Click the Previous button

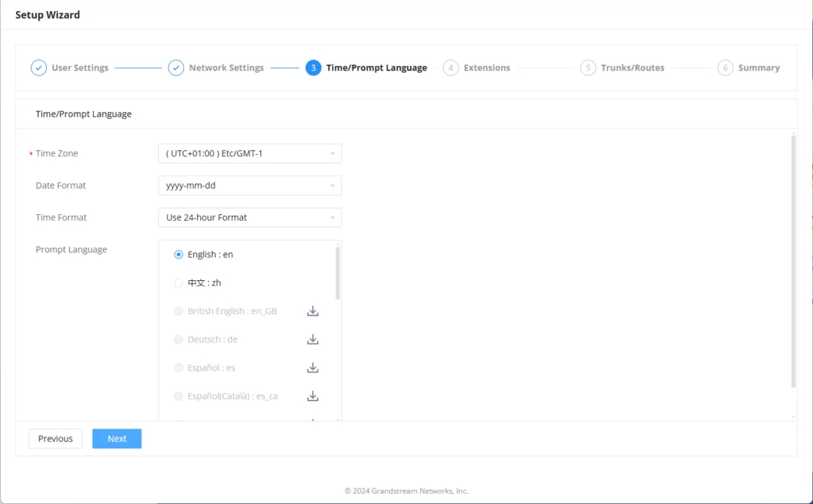(56, 439)
